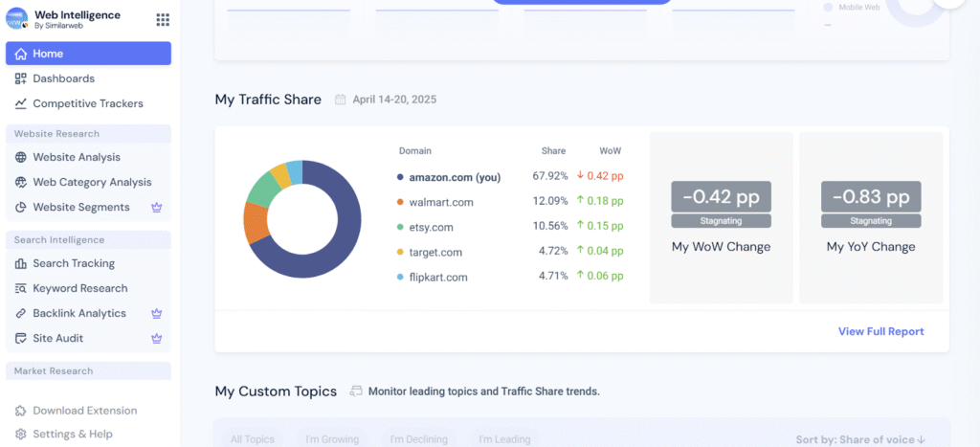Click the My YoY Change card
The image size is (980, 447).
pos(871,217)
